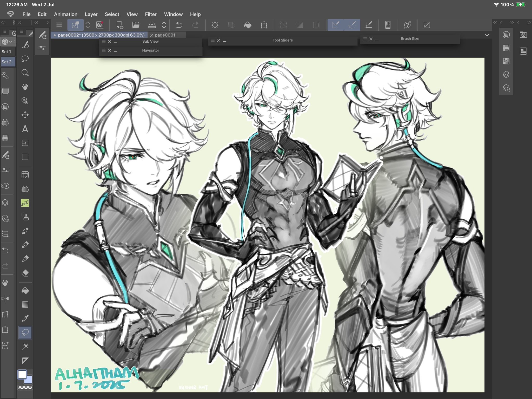Select the Hand pan tool in tool palette
The width and height of the screenshot is (532, 399).
tap(25, 87)
